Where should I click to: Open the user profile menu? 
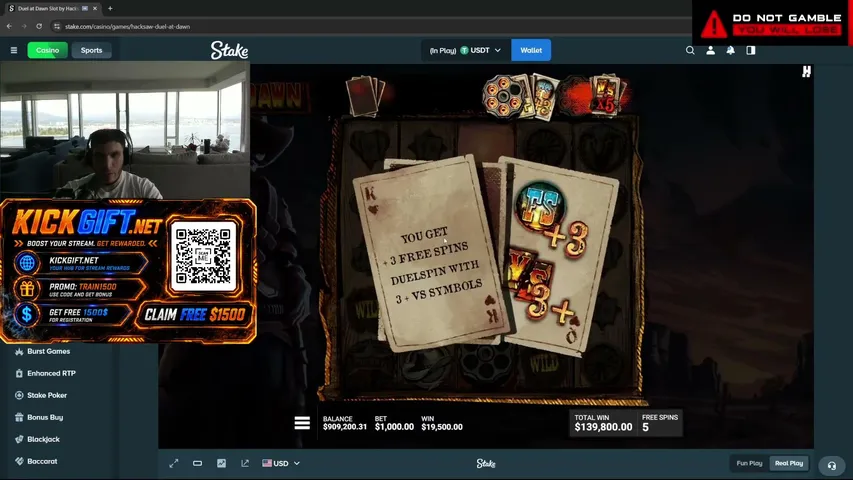(x=710, y=50)
